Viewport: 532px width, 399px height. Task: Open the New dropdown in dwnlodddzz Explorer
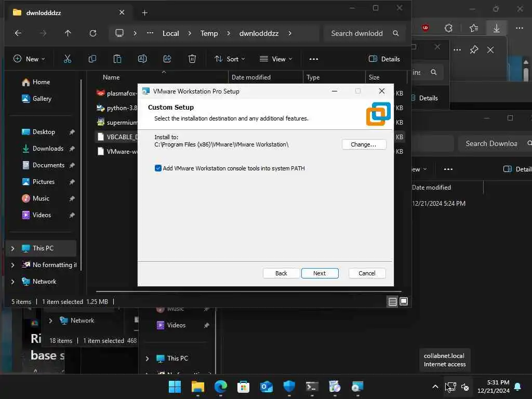(x=29, y=59)
